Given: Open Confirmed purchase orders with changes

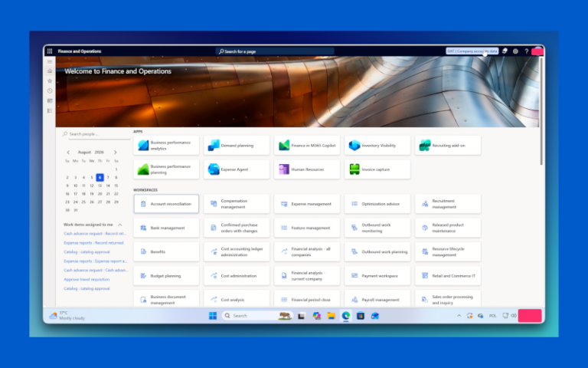Looking at the screenshot, I should click(x=237, y=228).
